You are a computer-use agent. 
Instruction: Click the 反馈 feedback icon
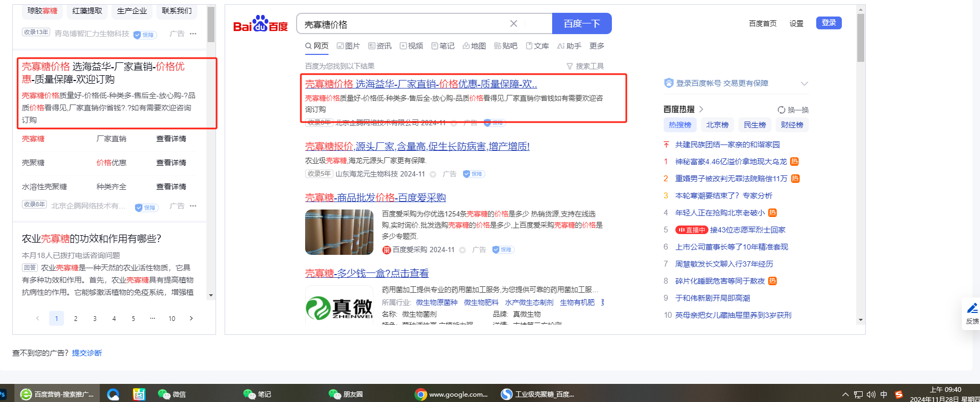(973, 313)
